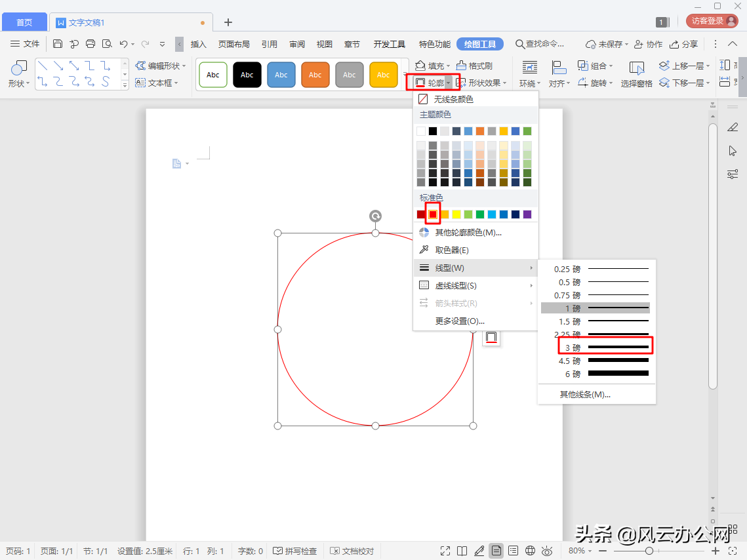
Task: Click the undo arrow icon
Action: pos(123,44)
